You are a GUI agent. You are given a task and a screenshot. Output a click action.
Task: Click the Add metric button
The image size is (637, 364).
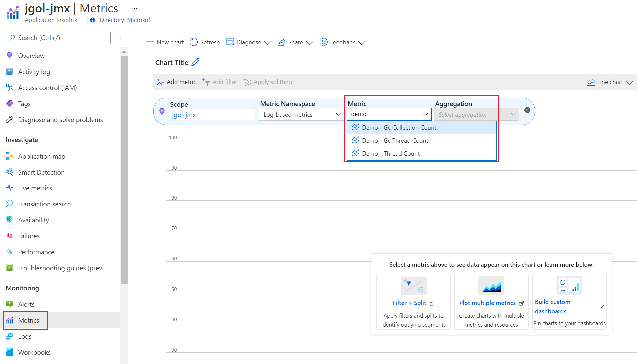point(176,82)
